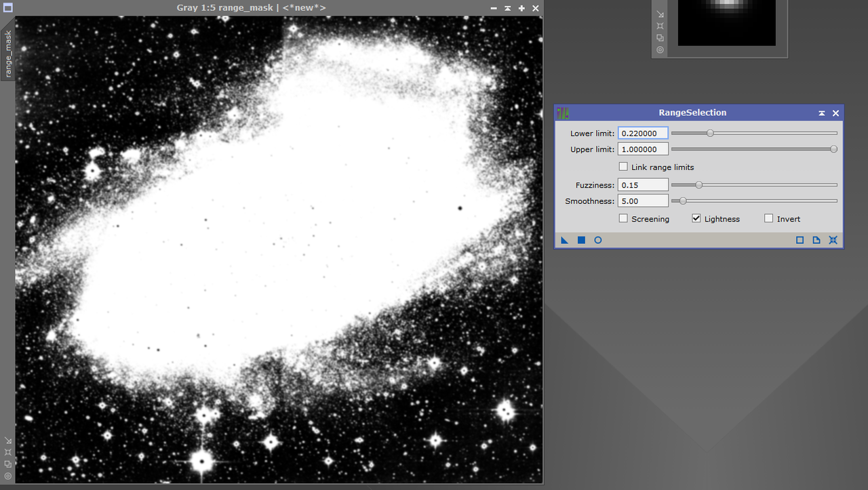
Task: Uncheck the Lightness checkbox
Action: tap(696, 218)
